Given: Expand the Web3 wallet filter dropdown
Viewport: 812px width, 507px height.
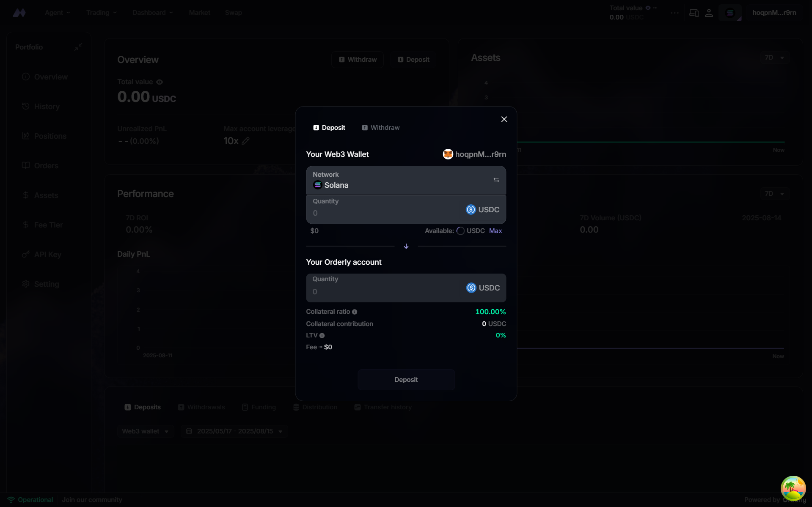Looking at the screenshot, I should pyautogui.click(x=145, y=431).
